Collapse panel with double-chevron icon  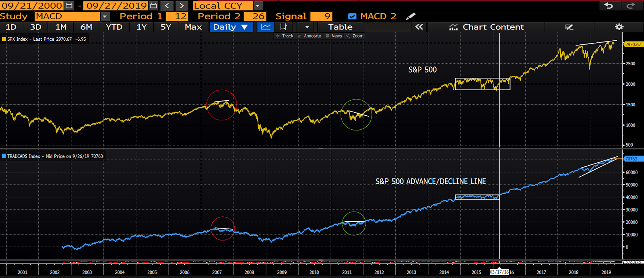click(419, 27)
